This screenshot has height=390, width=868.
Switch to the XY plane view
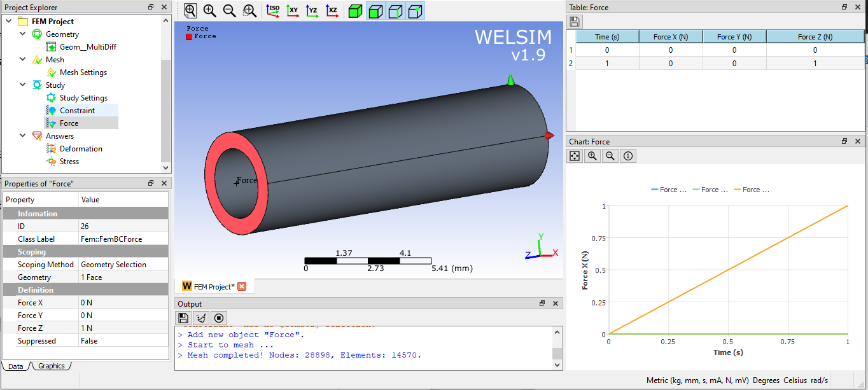(x=293, y=11)
